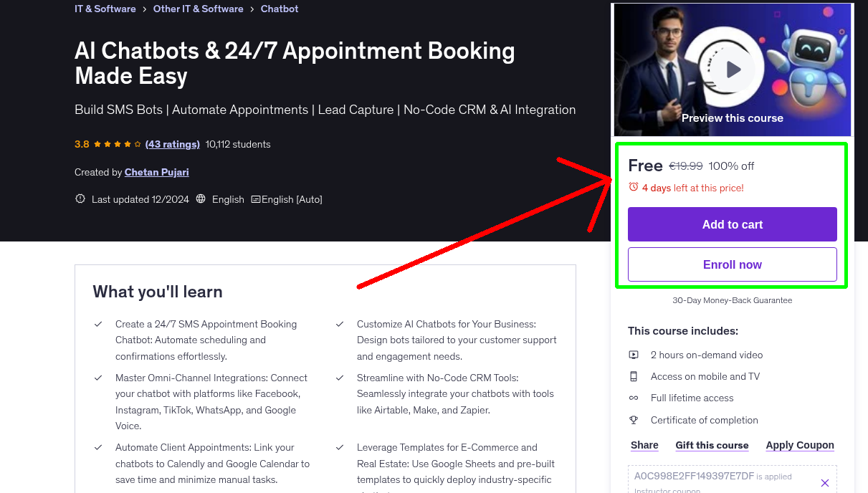Share this course
The image size is (868, 493).
(x=644, y=445)
